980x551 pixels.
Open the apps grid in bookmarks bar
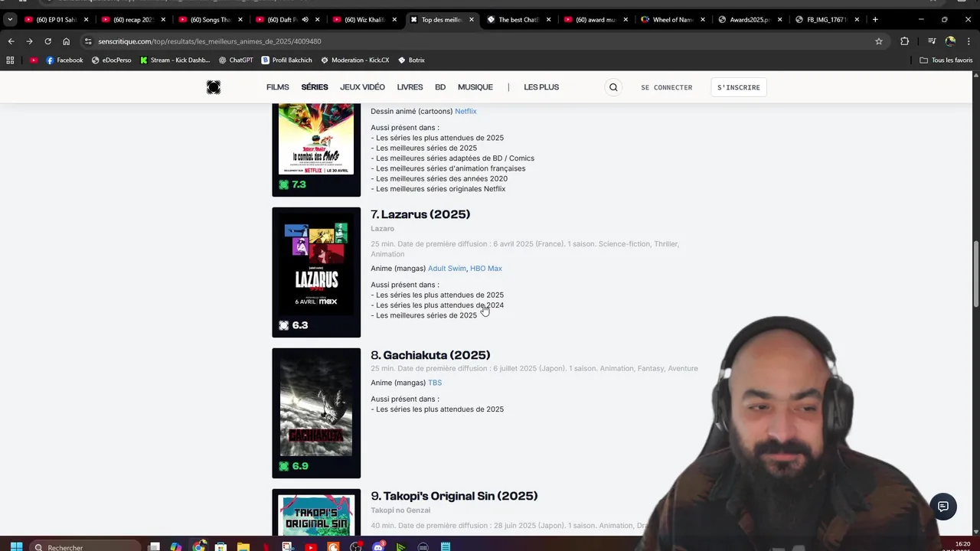[x=10, y=60]
